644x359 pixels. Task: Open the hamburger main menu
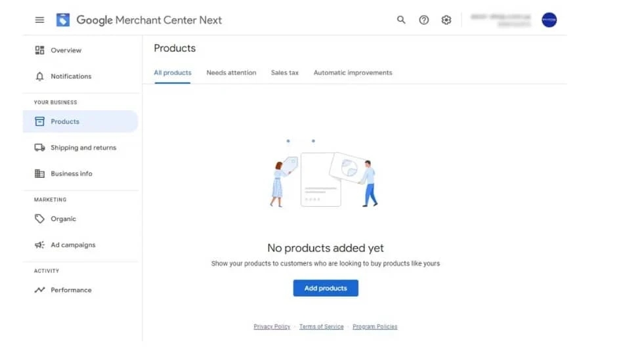tap(40, 20)
